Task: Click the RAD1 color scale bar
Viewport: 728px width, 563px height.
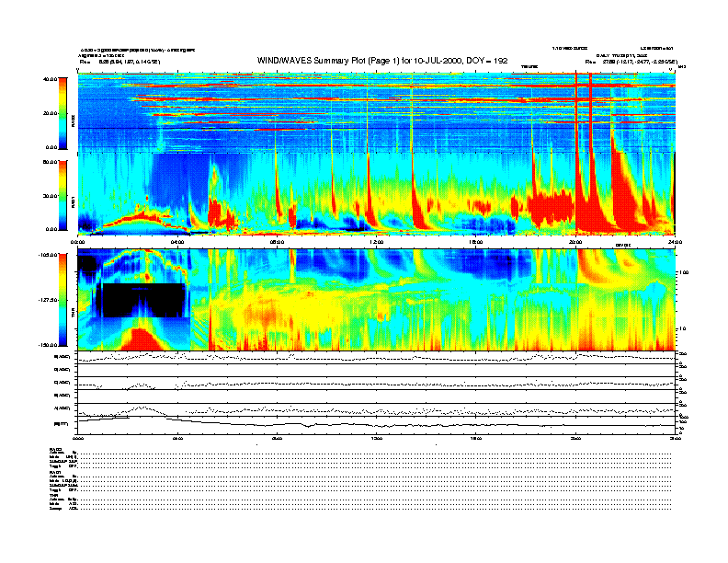Action: (x=63, y=196)
